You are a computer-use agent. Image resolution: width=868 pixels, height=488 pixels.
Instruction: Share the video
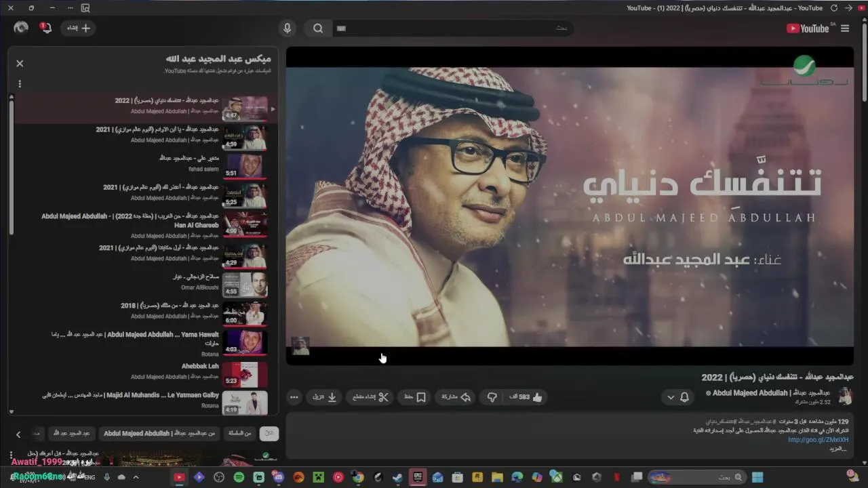click(x=456, y=397)
